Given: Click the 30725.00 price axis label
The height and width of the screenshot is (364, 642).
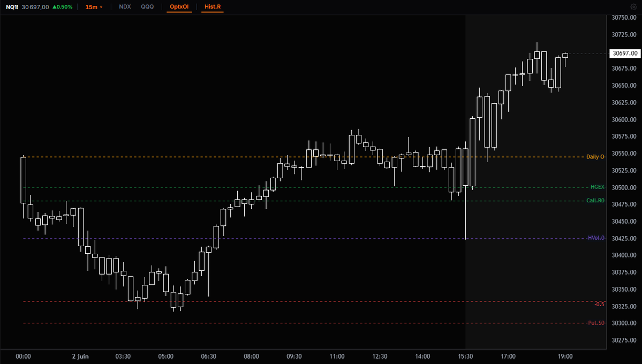Looking at the screenshot, I should tap(624, 35).
